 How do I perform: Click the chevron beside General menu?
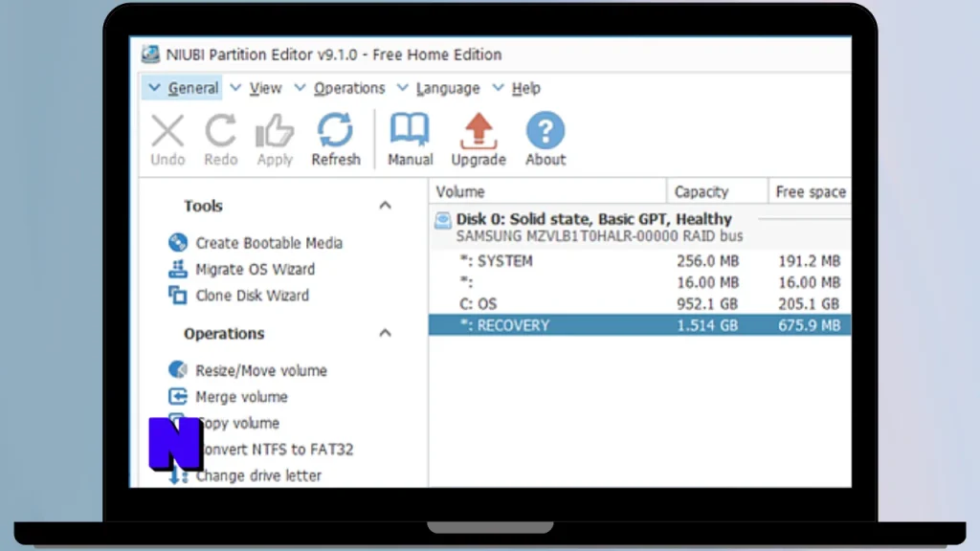(x=154, y=88)
